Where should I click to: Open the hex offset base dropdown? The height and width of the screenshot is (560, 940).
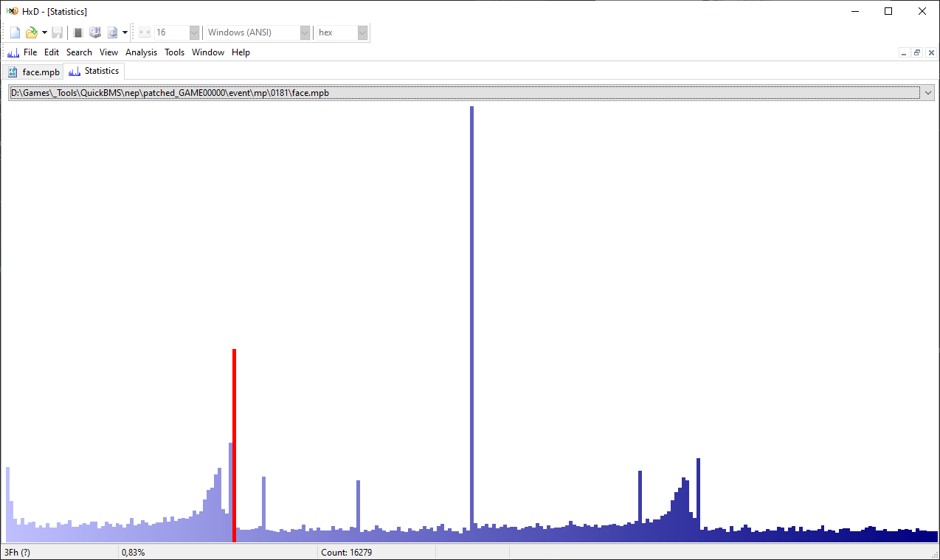click(362, 32)
